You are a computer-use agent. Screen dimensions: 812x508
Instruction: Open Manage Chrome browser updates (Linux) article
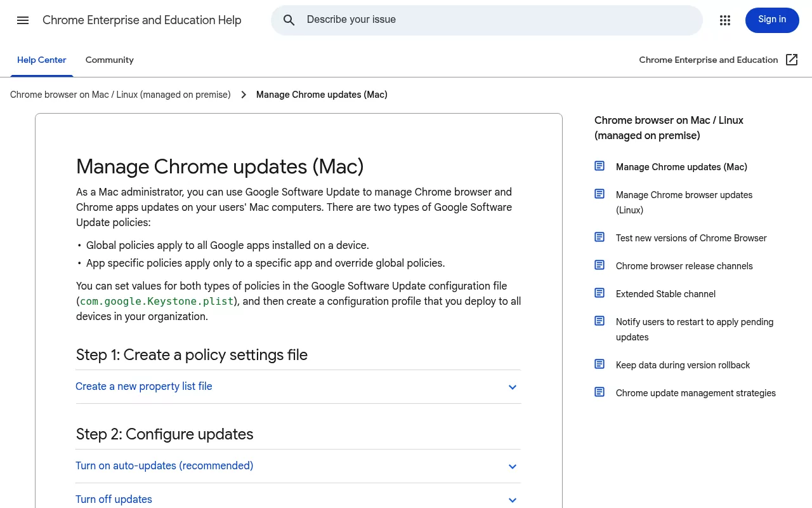click(684, 203)
